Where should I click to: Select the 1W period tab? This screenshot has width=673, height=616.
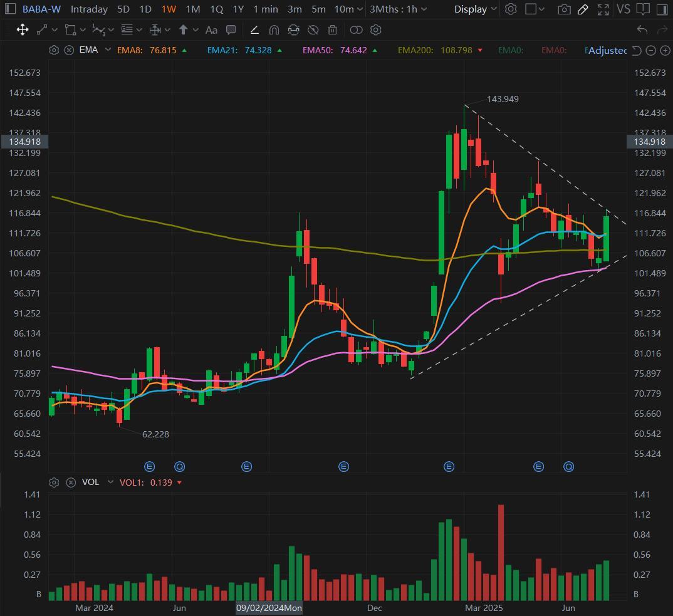(x=169, y=9)
